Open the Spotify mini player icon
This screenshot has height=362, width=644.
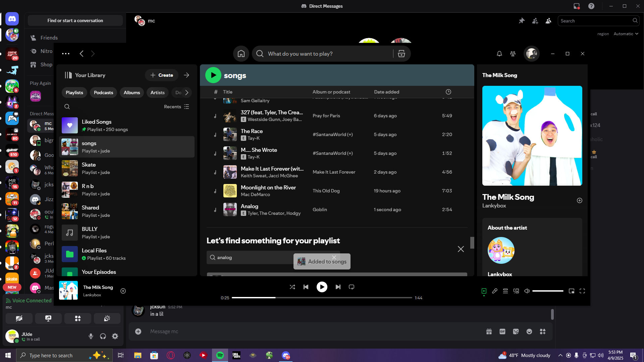click(x=571, y=291)
